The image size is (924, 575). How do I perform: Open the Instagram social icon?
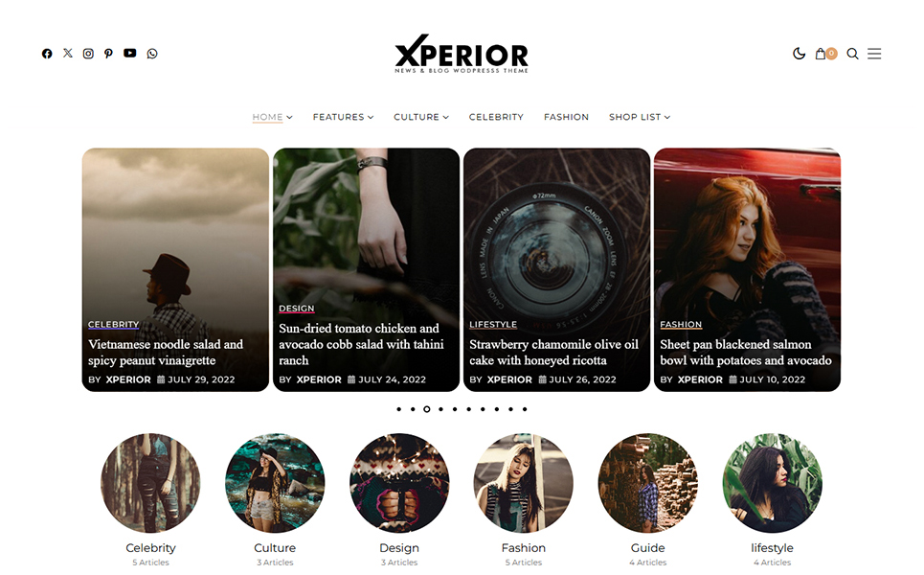(x=88, y=54)
